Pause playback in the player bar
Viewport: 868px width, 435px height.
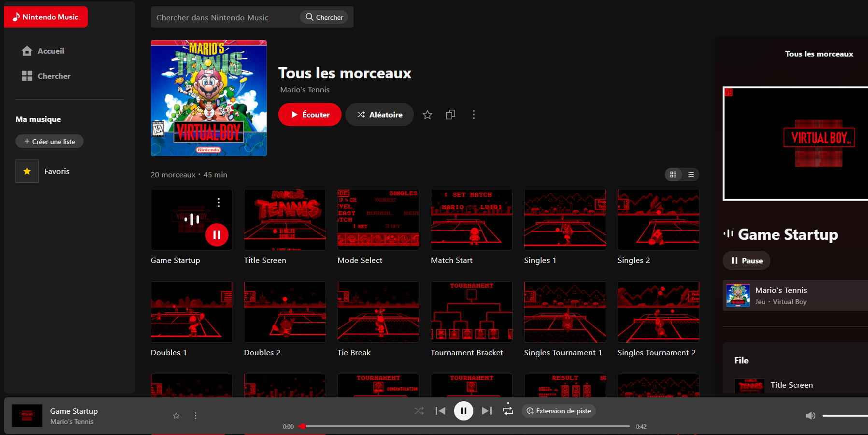464,411
